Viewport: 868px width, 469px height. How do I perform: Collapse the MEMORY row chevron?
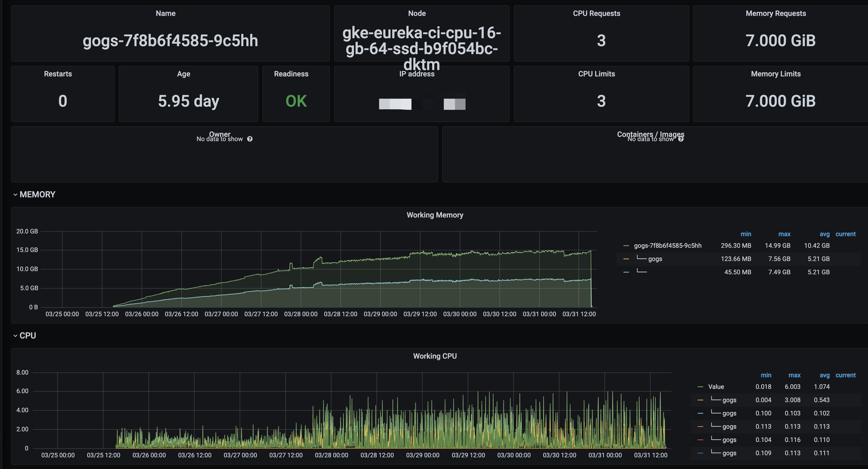(15, 194)
